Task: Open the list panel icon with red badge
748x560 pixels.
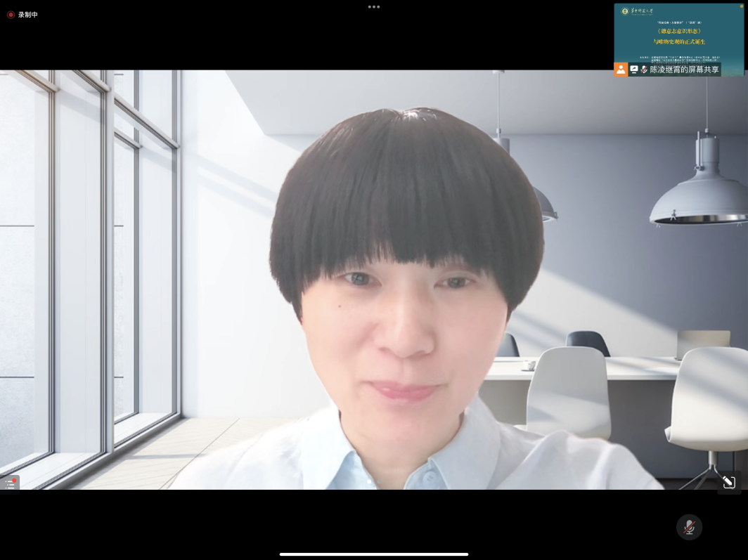Action: (10, 484)
